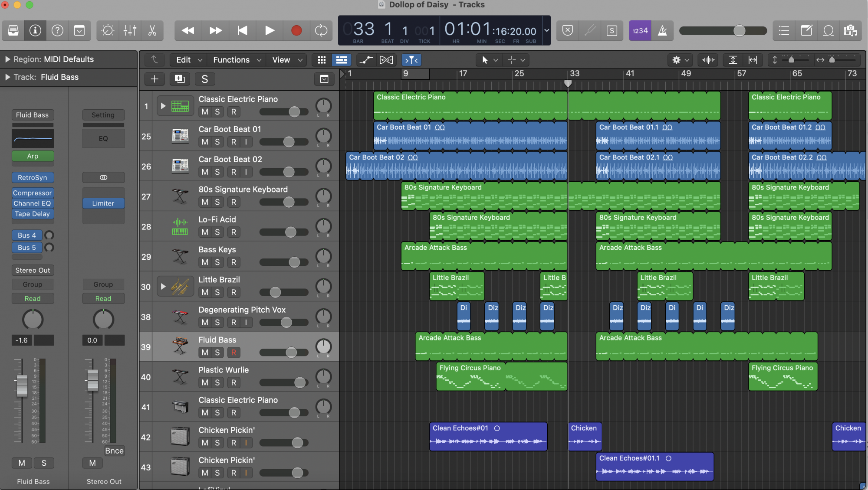Expand the Classic Electric Piano track stack
Image resolution: width=868 pixels, height=490 pixels.
click(163, 106)
